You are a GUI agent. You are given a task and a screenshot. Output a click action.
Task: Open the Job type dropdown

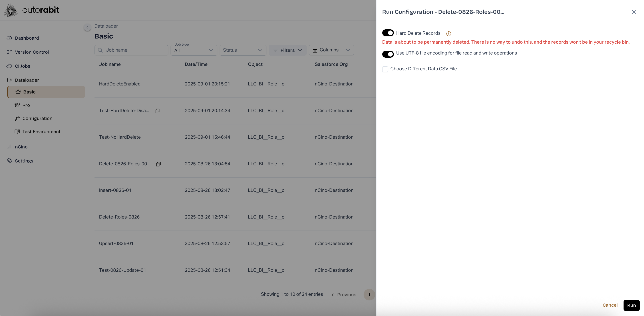click(x=193, y=50)
